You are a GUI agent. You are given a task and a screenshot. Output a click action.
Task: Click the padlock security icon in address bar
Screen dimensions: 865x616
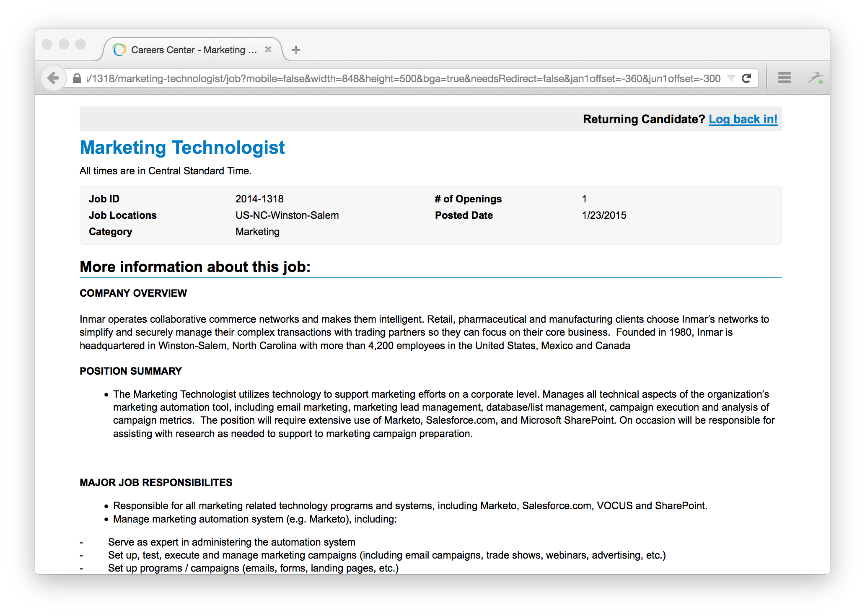pos(77,78)
